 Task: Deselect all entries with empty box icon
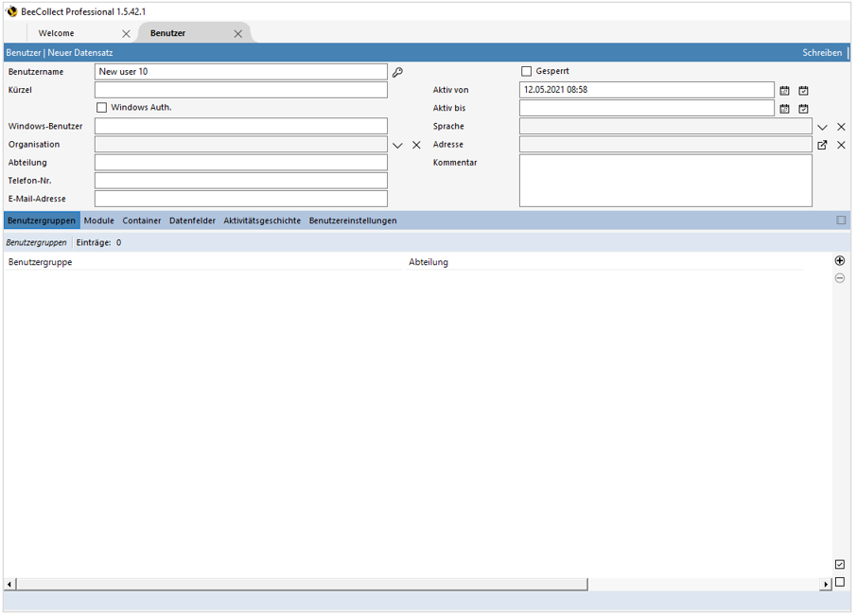point(839,582)
